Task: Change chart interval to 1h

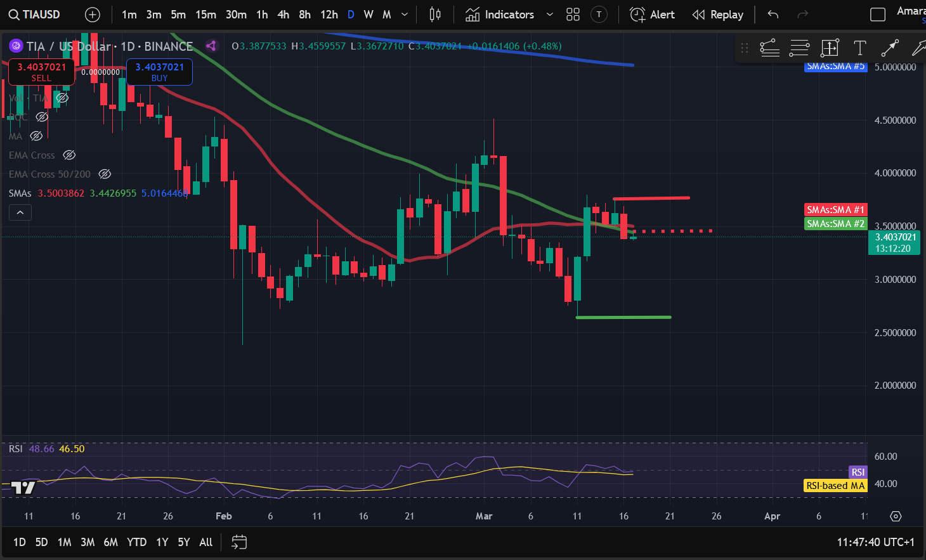Action: pos(262,15)
